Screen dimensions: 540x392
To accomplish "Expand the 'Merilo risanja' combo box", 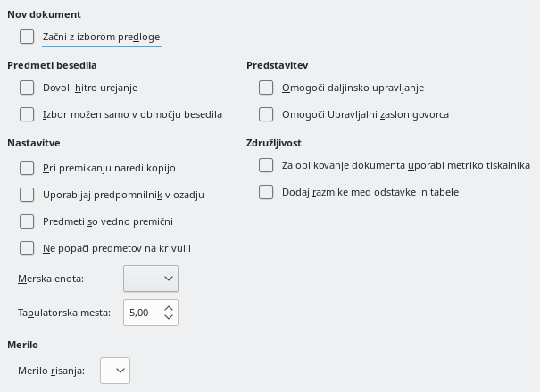I will click(115, 371).
